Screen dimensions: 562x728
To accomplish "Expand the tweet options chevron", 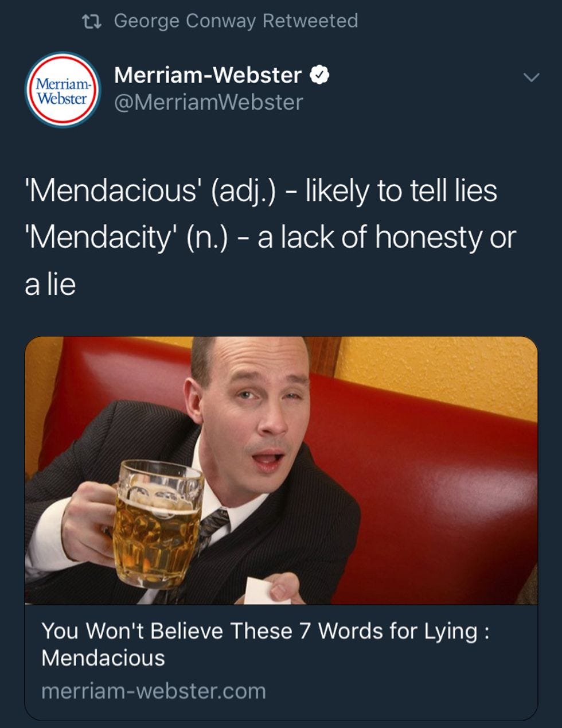I will pyautogui.click(x=532, y=77).
